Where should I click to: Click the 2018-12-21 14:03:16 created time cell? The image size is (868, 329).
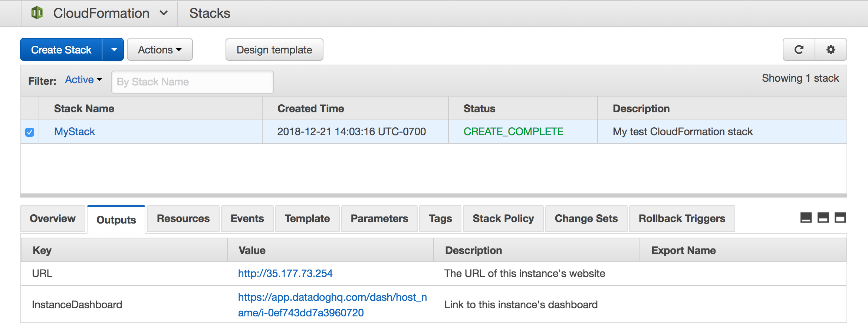point(352,131)
